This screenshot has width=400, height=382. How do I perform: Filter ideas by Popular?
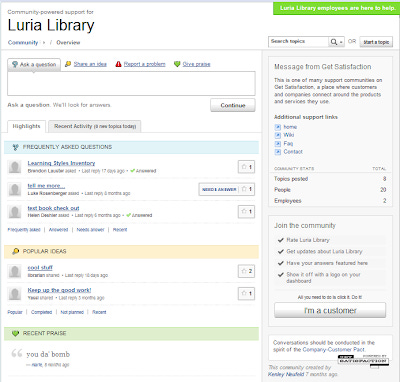point(15,312)
